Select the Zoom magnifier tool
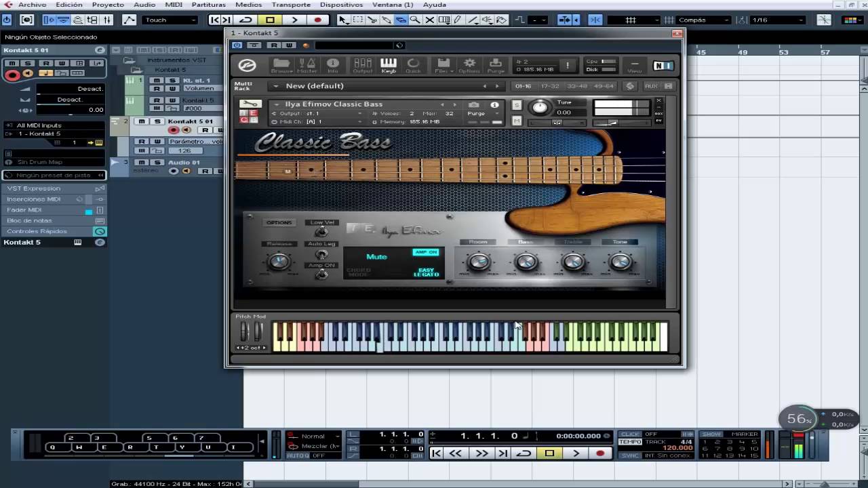Viewport: 868px width, 488px height. click(x=415, y=20)
